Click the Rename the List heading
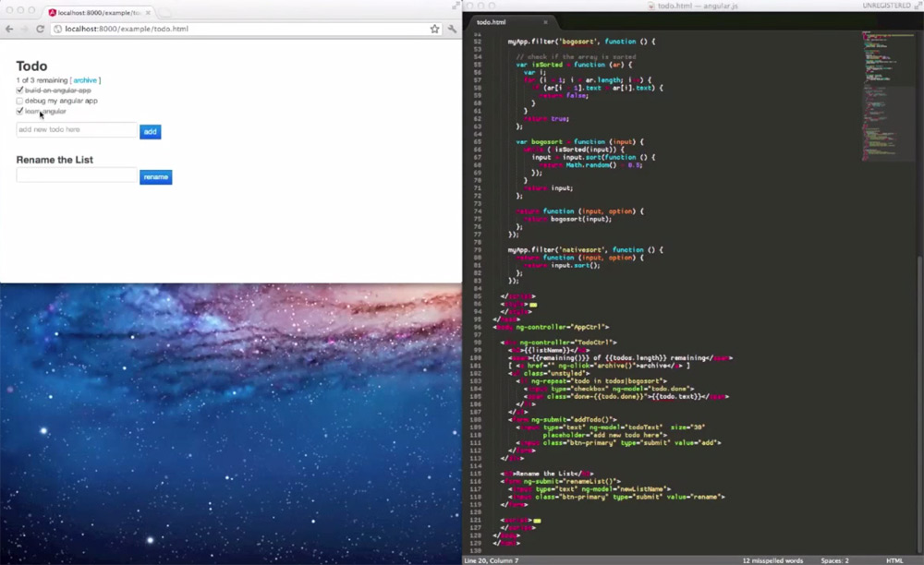Viewport: 924px width, 565px height. click(55, 160)
